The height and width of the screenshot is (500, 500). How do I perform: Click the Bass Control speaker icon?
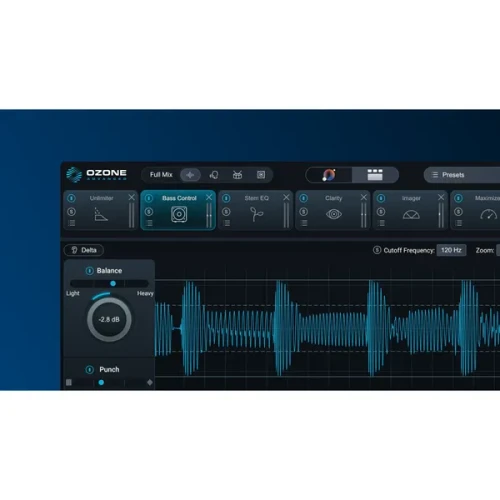pos(179,214)
